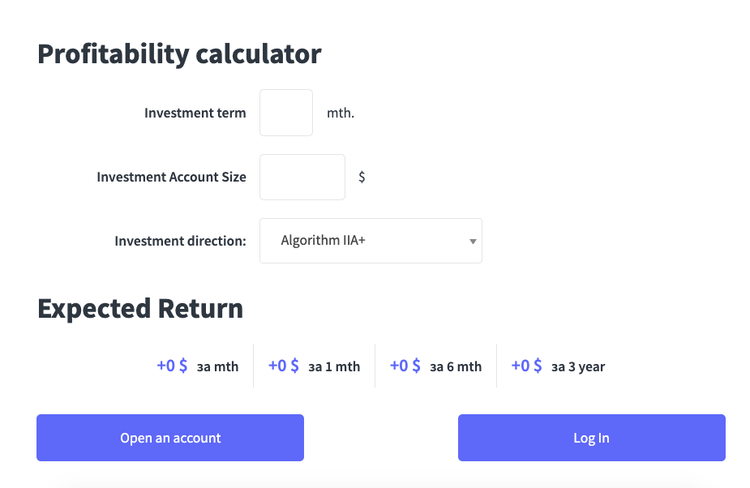Click the Log In button
Image resolution: width=750 pixels, height=488 pixels.
point(591,438)
